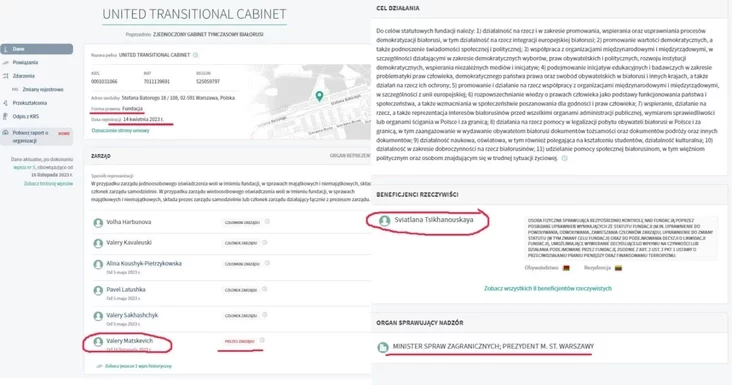Open Alina Koushyk-Pietrzykowska's profile
The width and height of the screenshot is (732, 385).
(x=144, y=263)
